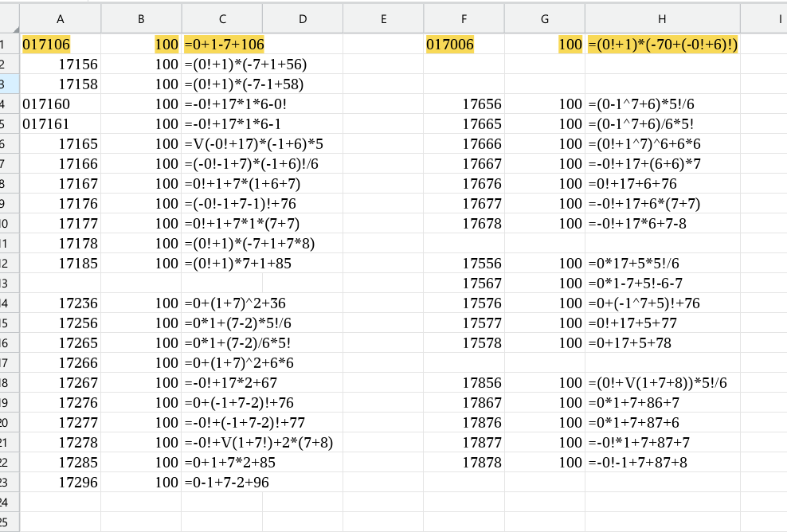Click the cell with value 17656

click(x=464, y=104)
